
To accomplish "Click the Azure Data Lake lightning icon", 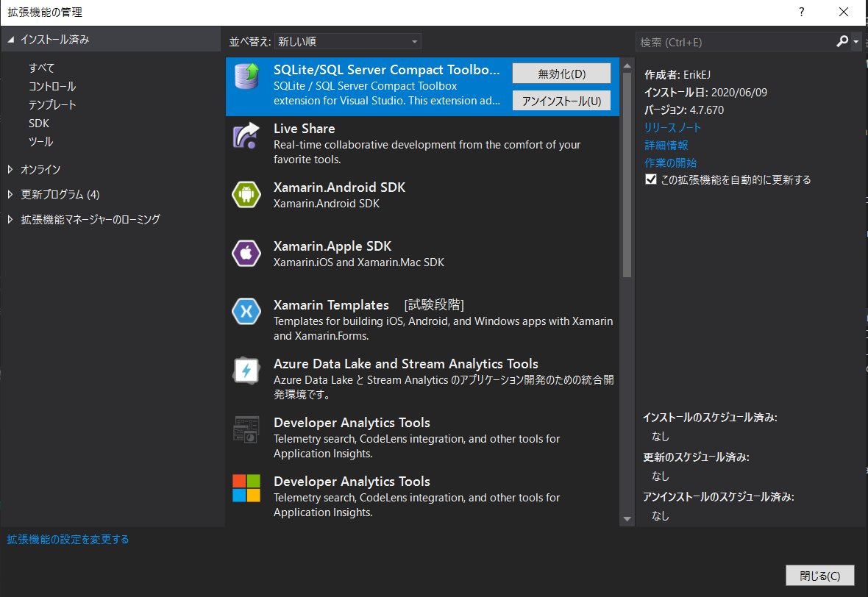I will (246, 371).
